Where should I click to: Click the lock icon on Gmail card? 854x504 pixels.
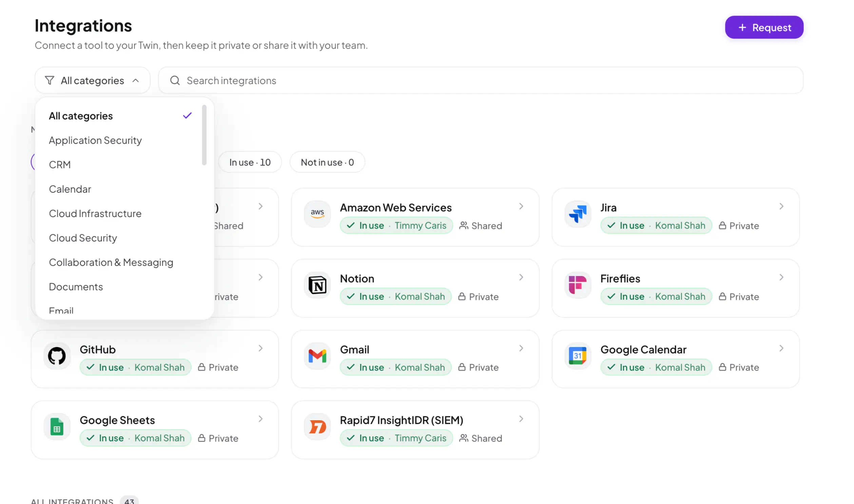[462, 367]
